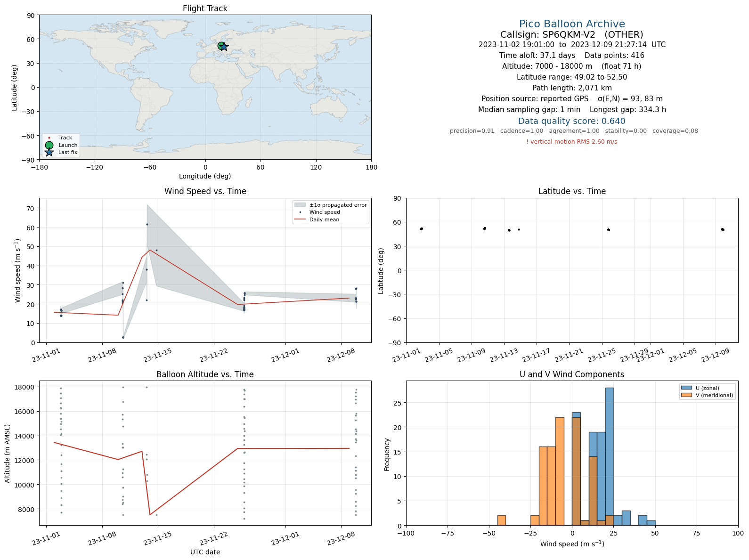Image resolution: width=749 pixels, height=560 pixels.
Task: Click "Time aloft: 37.1 days" text
Action: 537,56
